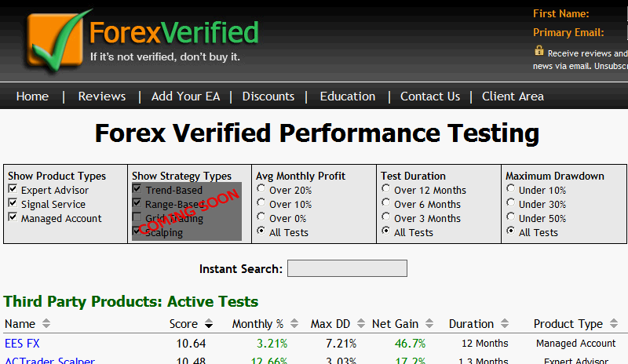Screen dimensions: 628x364
Task: Uncheck the Expert Advisor checkbox
Action: click(13, 188)
